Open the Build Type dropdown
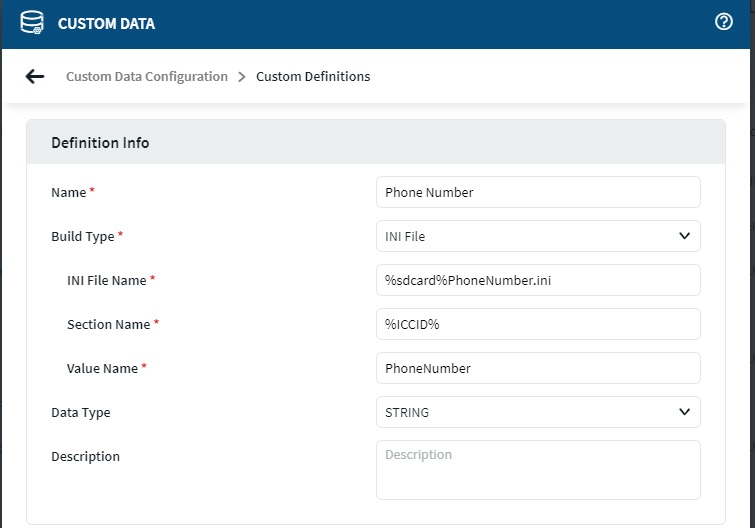Screen dimensions: 755x528 pos(538,236)
